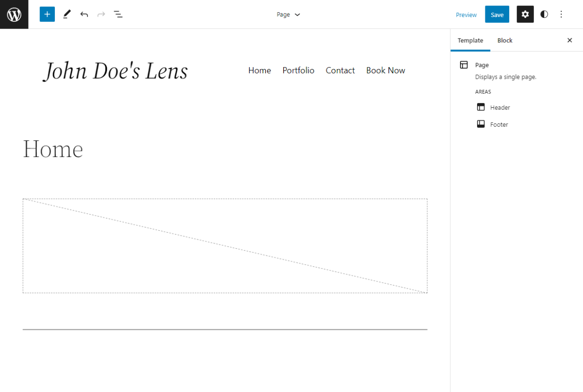
Task: Click the Redo arrow icon
Action: click(101, 15)
